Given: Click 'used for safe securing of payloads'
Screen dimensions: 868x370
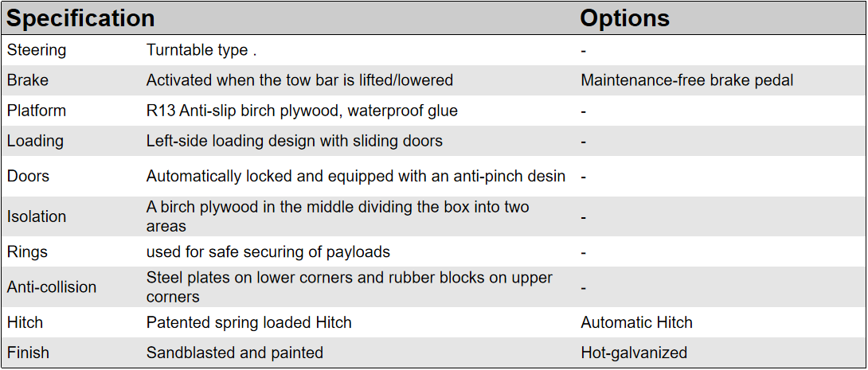Looking at the screenshot, I should (x=268, y=252).
